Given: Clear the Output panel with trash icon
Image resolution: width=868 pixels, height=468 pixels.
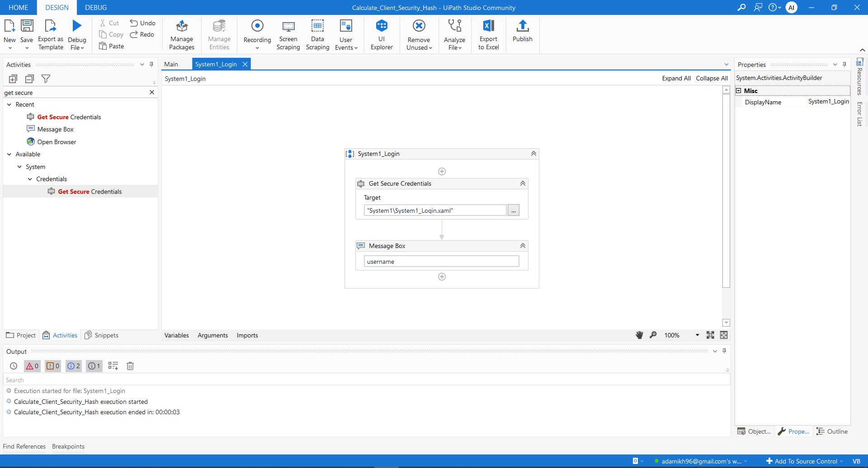Looking at the screenshot, I should [x=130, y=366].
